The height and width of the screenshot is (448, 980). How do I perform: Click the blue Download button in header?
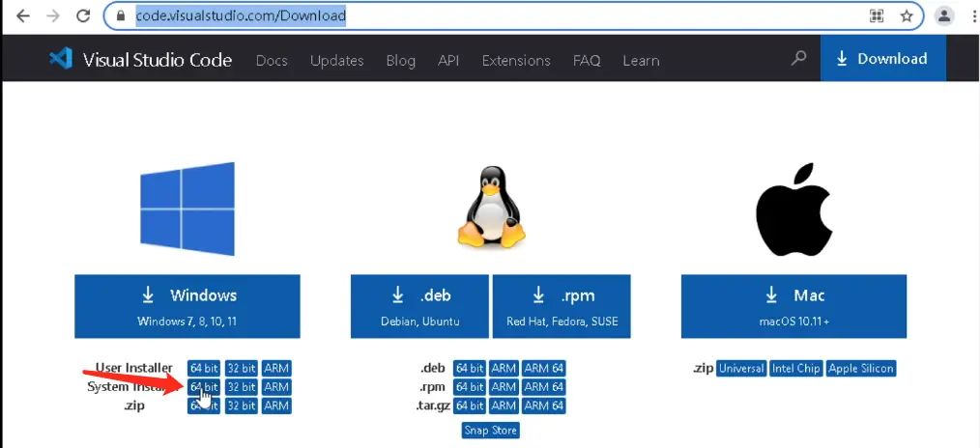tap(883, 59)
